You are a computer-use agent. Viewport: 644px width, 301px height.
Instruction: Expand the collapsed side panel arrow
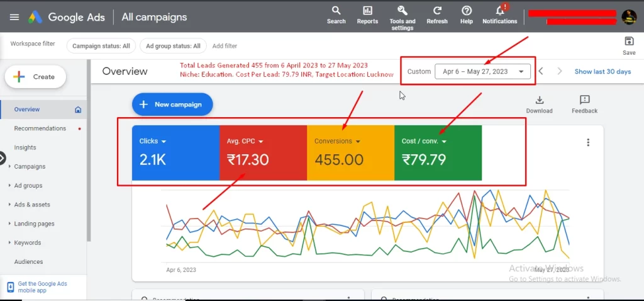(x=3, y=158)
